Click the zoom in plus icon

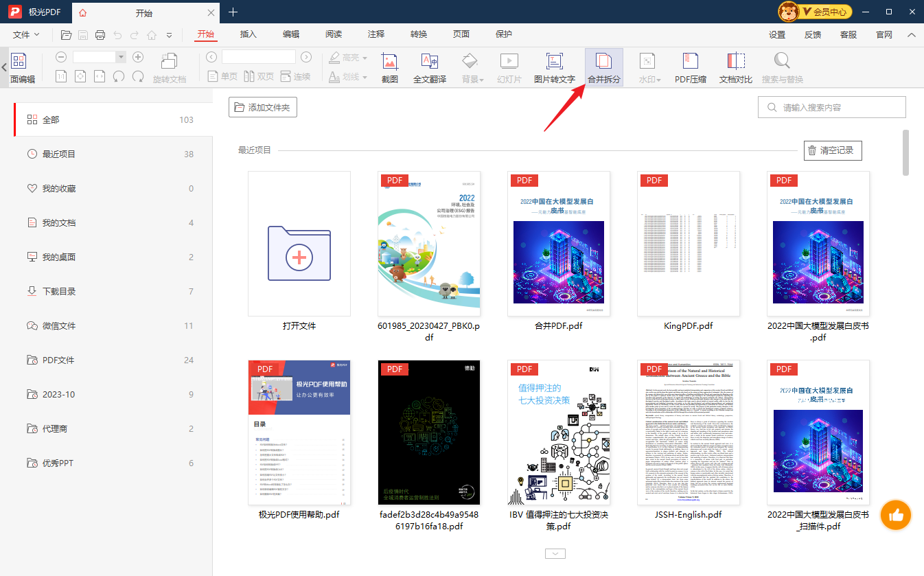pyautogui.click(x=138, y=57)
